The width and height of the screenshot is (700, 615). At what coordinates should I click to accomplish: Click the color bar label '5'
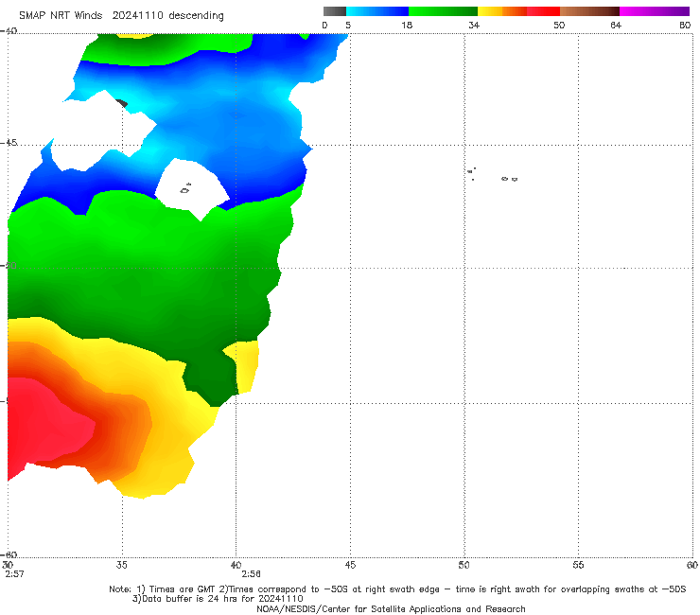[x=348, y=25]
